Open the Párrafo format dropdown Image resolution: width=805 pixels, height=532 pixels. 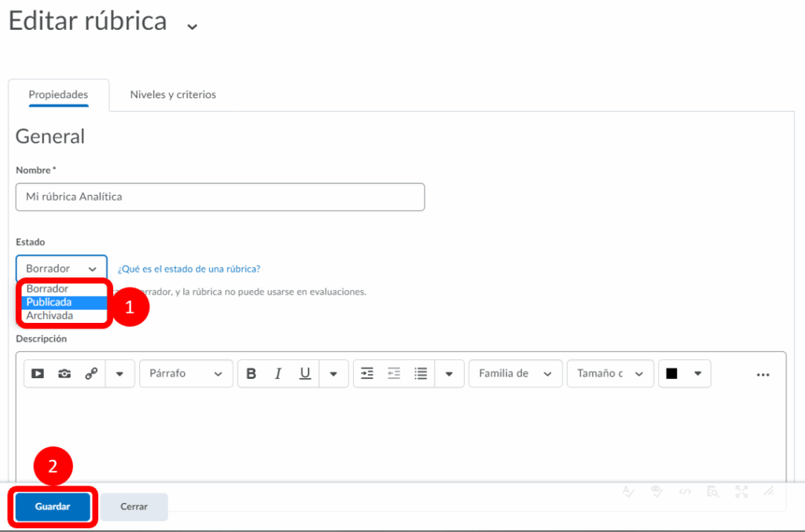coord(186,374)
